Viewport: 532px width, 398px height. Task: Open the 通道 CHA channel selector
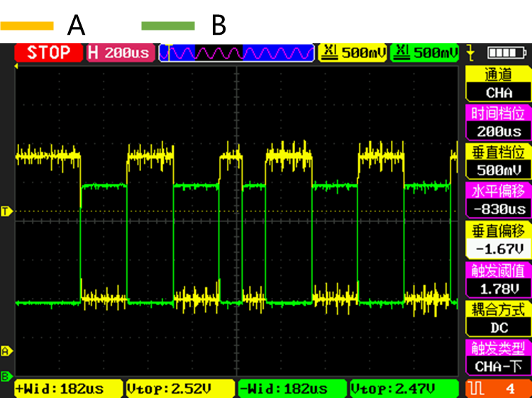[498, 84]
